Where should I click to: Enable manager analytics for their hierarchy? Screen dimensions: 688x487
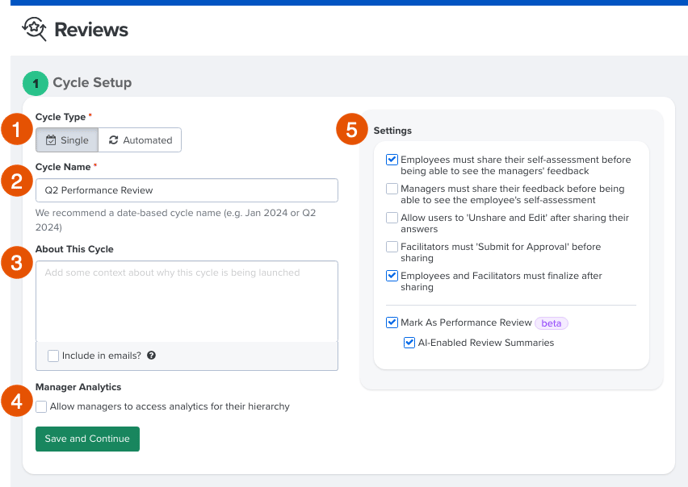click(x=41, y=407)
